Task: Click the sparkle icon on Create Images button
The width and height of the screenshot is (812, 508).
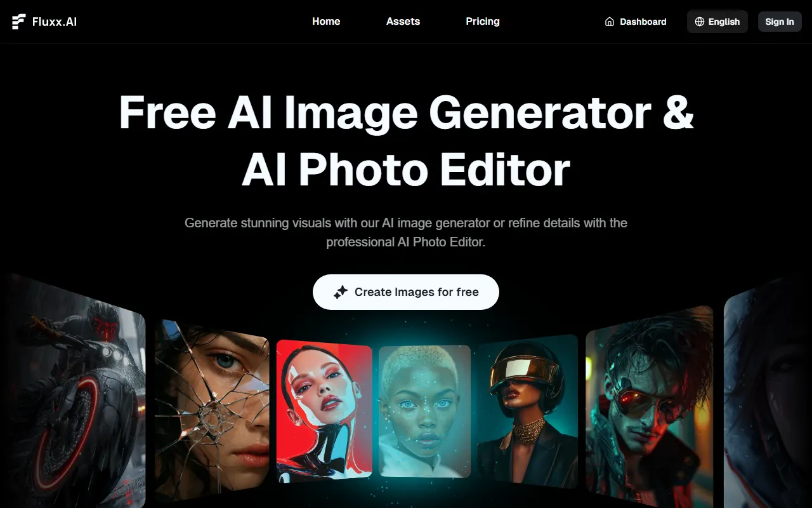Action: pyautogui.click(x=341, y=292)
